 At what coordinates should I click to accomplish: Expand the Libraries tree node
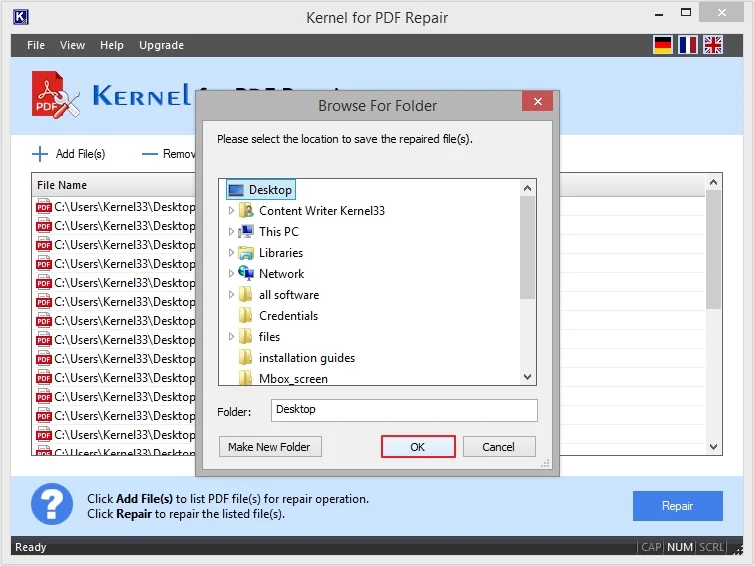[x=231, y=252]
